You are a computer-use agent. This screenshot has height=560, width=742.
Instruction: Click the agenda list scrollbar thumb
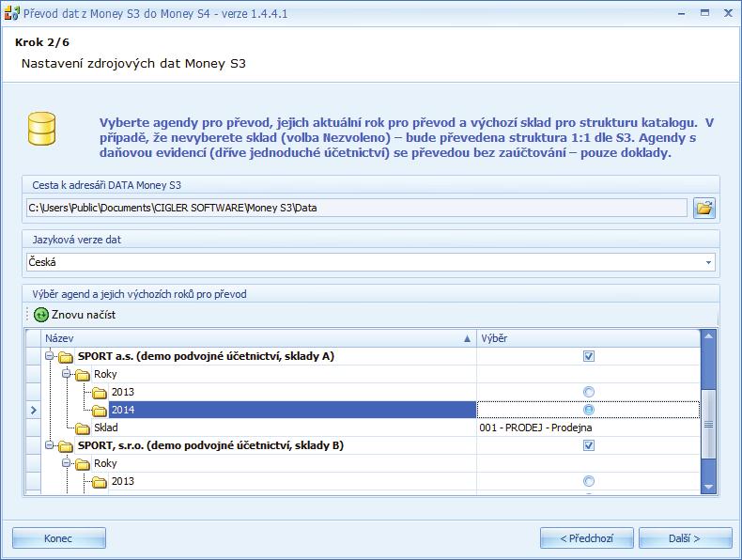coord(708,424)
